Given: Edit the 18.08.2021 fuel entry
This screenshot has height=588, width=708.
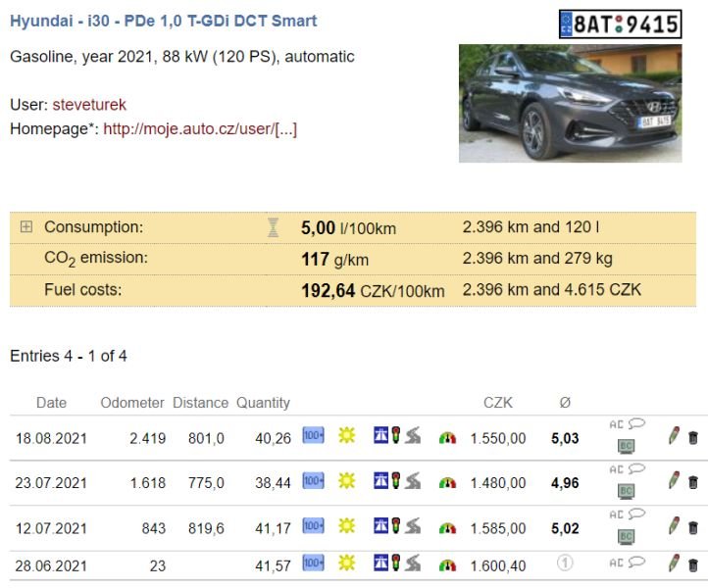Looking at the screenshot, I should coord(674,437).
